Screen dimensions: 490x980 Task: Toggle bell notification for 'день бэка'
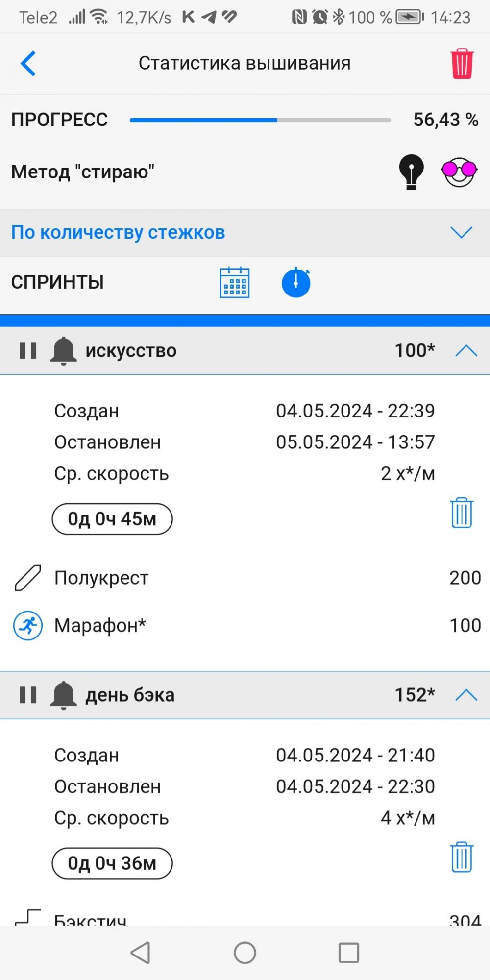63,695
